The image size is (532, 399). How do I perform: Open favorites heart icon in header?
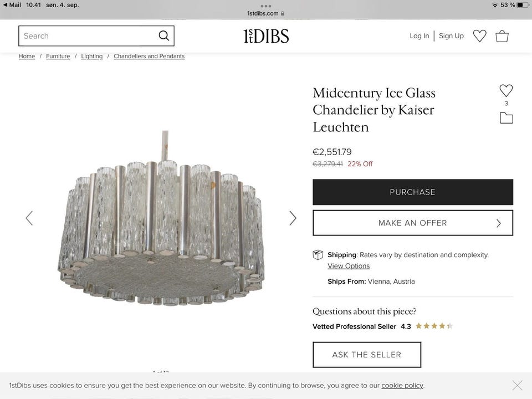[479, 36]
